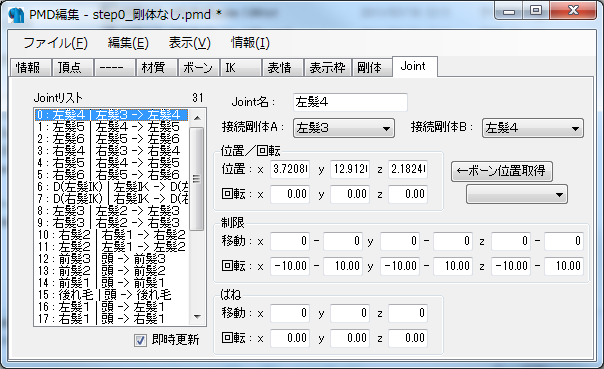604x369 pixels.
Task: Click ばね 移動 z field
Action: tap(408, 313)
